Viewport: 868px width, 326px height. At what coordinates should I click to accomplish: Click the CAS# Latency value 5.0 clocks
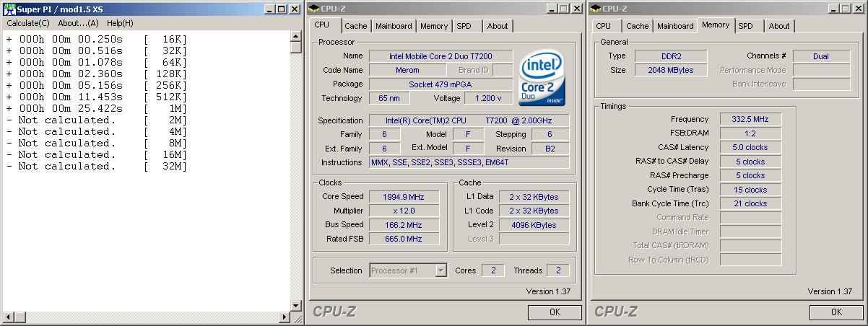click(x=750, y=147)
